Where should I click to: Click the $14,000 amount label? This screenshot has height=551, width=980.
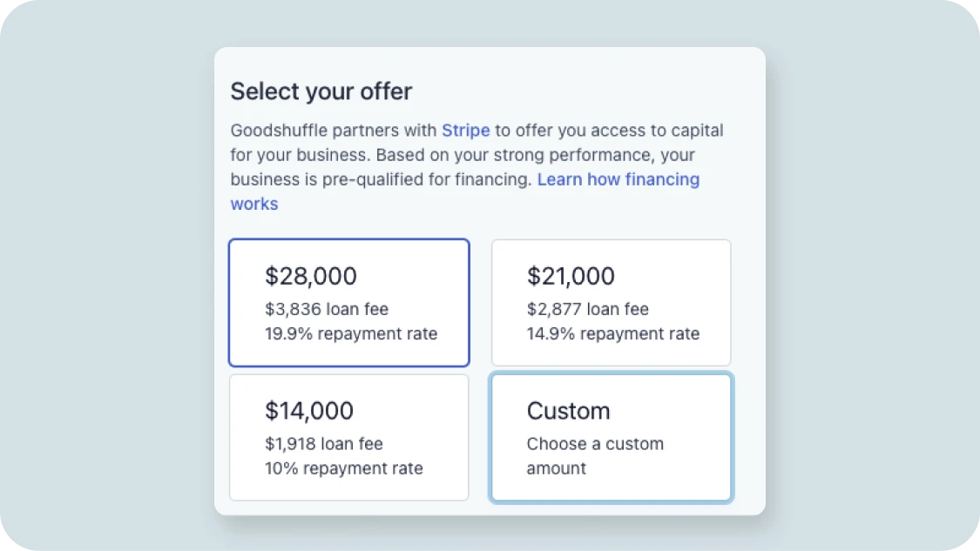tap(308, 411)
